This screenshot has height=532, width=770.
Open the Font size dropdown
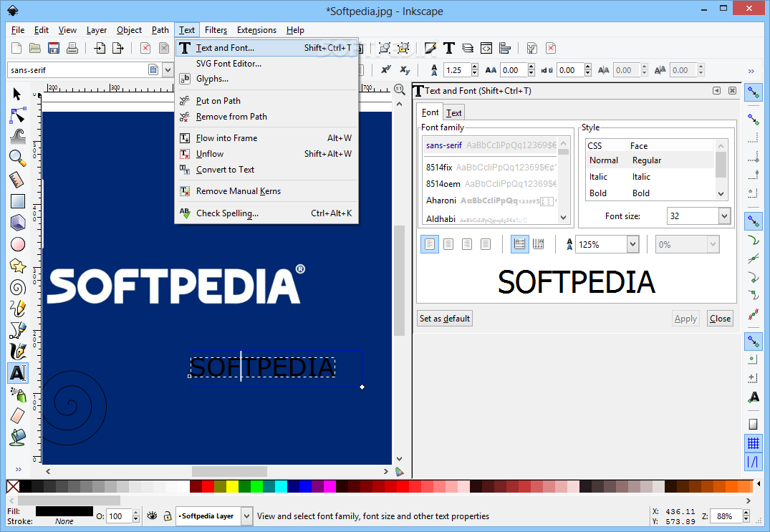tap(724, 216)
